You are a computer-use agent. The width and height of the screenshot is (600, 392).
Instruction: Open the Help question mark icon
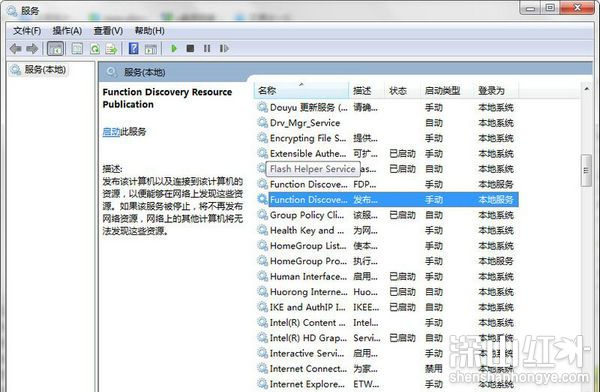(x=134, y=49)
